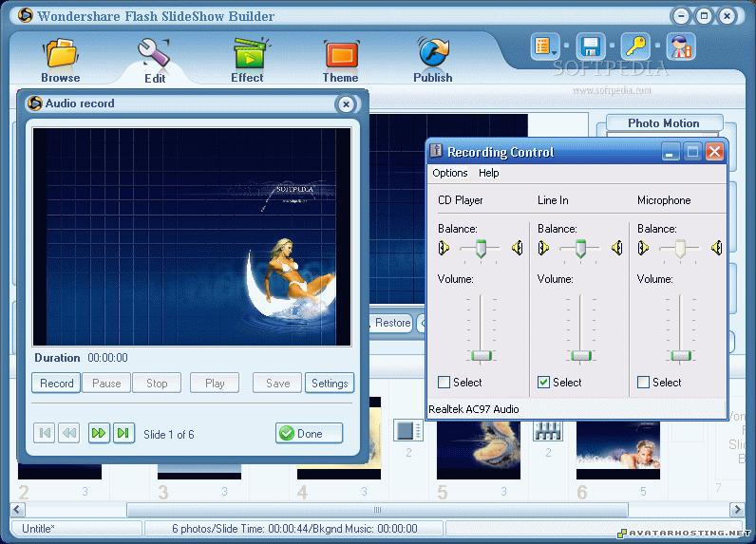
Task: Click the Recording Control title bar icon
Action: [x=436, y=151]
